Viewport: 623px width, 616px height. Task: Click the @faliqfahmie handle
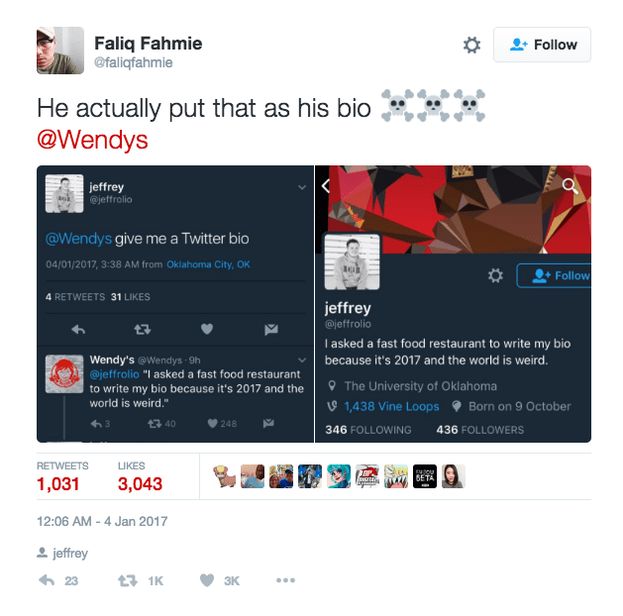(x=133, y=62)
